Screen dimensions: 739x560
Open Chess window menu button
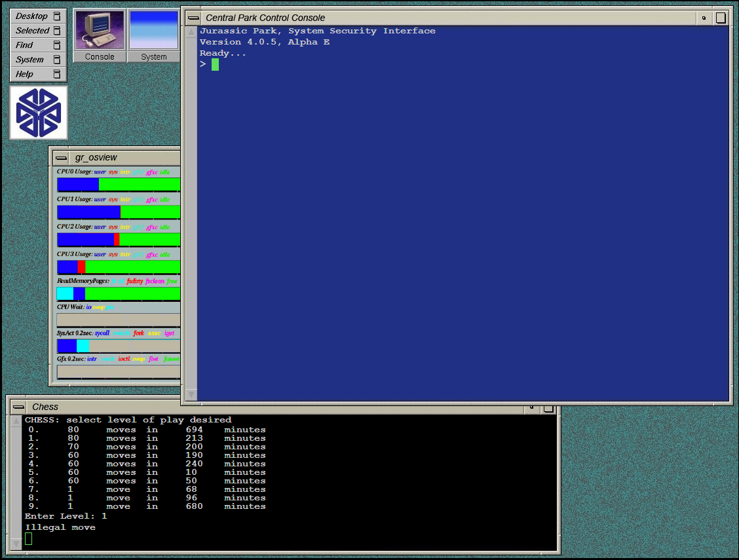(x=18, y=407)
